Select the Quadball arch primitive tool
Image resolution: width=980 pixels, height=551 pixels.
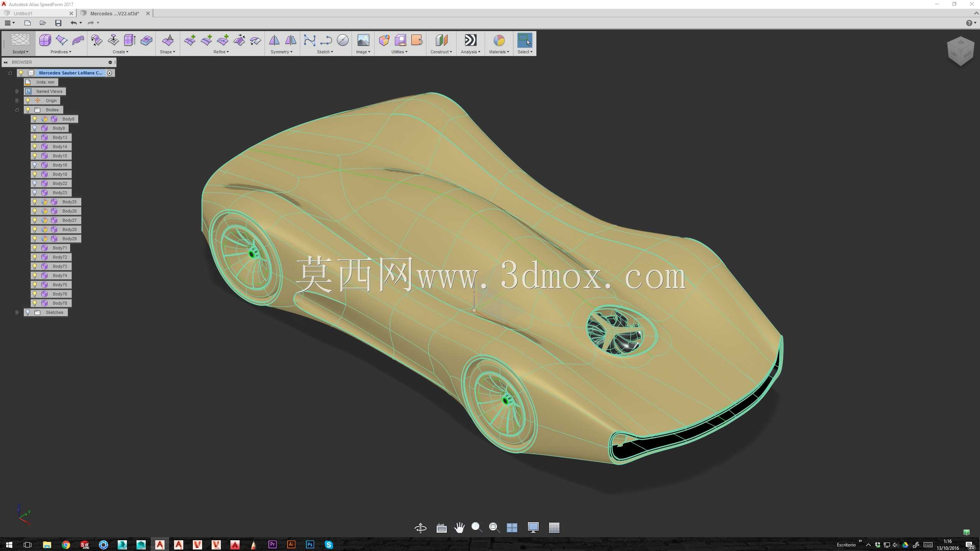pyautogui.click(x=78, y=40)
